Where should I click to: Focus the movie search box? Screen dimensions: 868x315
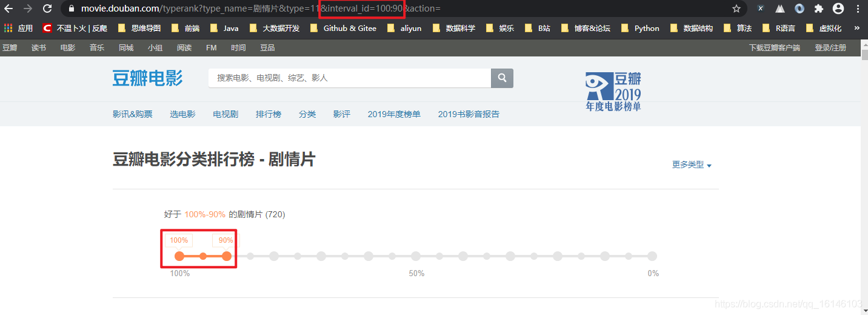(x=350, y=78)
